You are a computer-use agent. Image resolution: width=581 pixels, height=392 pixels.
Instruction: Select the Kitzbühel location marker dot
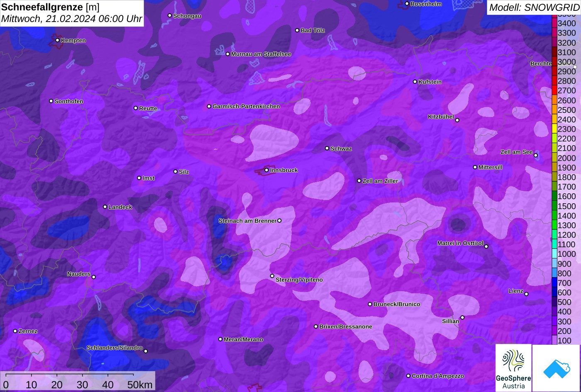click(x=457, y=120)
